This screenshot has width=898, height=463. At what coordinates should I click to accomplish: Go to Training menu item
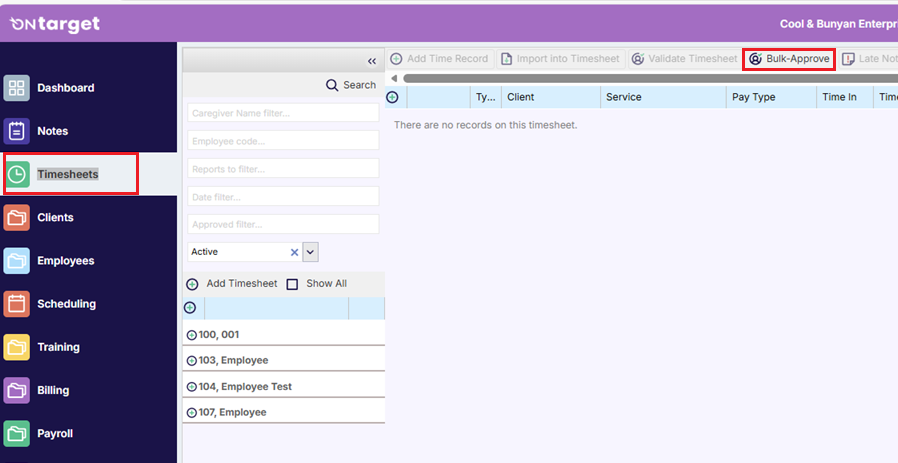58,347
